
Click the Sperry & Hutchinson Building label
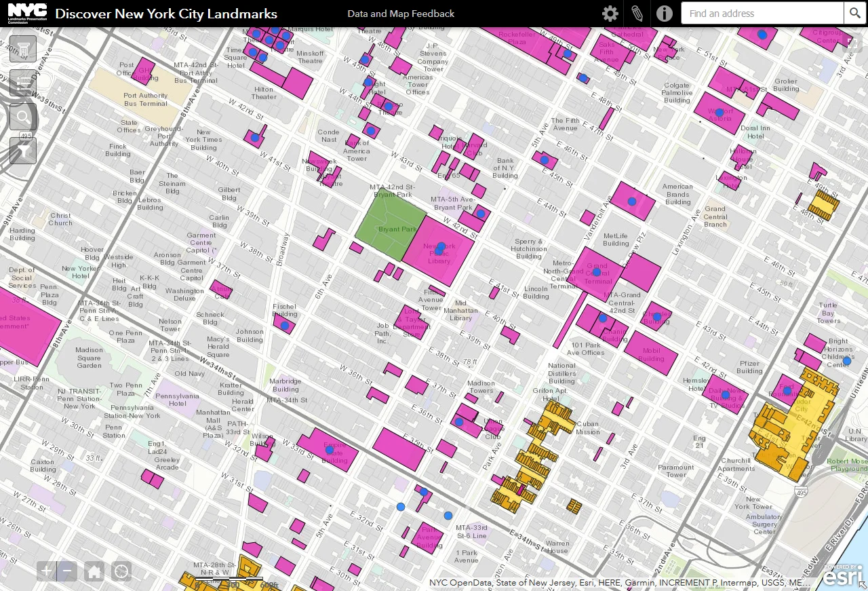click(529, 249)
